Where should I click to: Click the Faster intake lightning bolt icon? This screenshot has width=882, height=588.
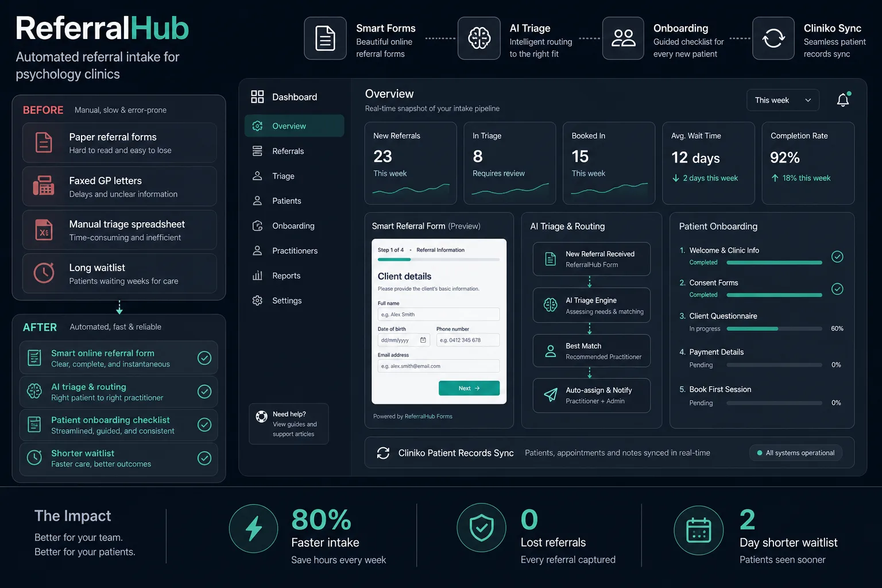pyautogui.click(x=253, y=529)
